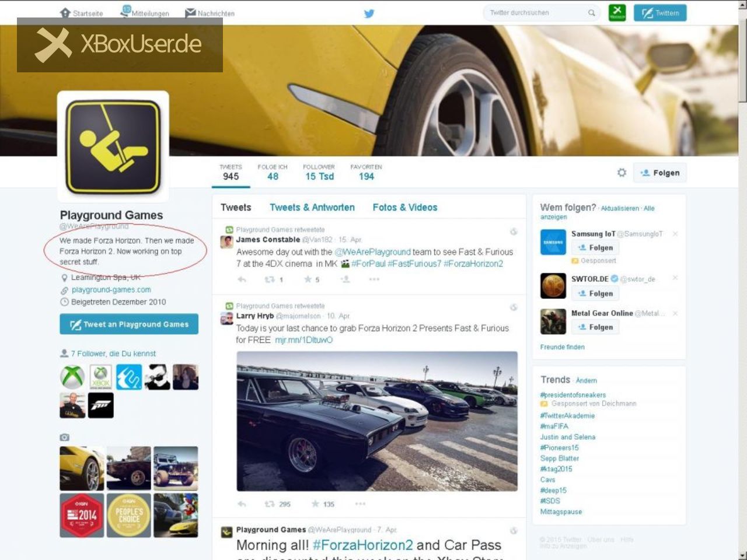Screen dimensions: 747x560
Task: Follow Samsung IoT
Action: click(x=595, y=248)
